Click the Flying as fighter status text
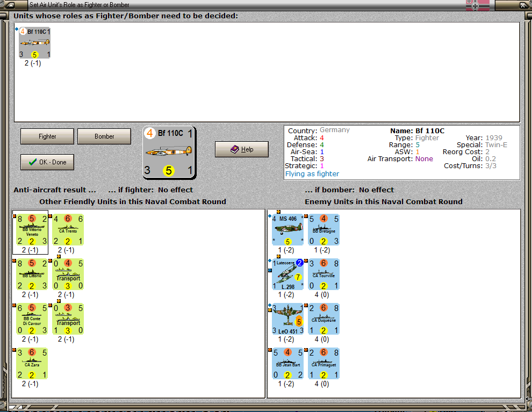This screenshot has width=532, height=412. 312,174
